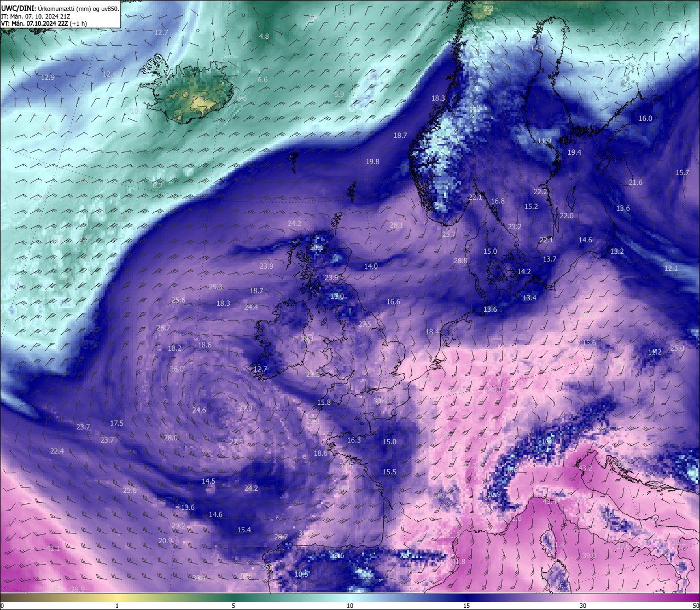Click the value 41.1 on the map
700x610 pixels.
(x=53, y=548)
